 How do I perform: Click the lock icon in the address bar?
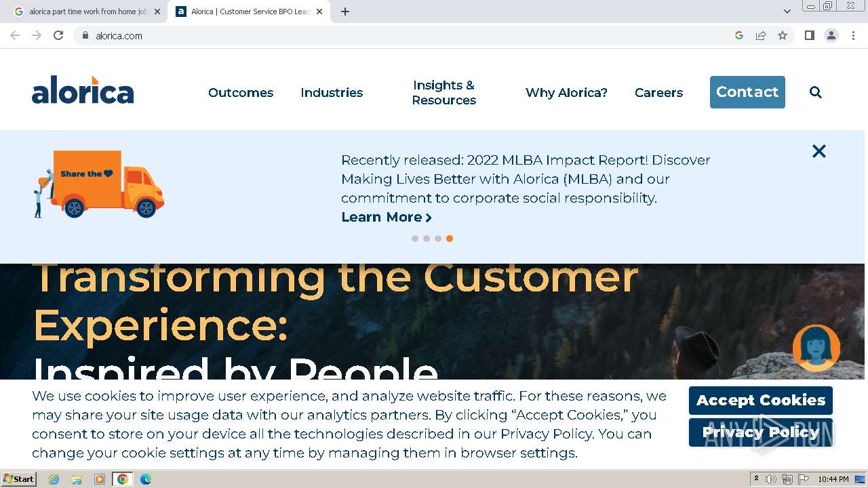pos(85,35)
